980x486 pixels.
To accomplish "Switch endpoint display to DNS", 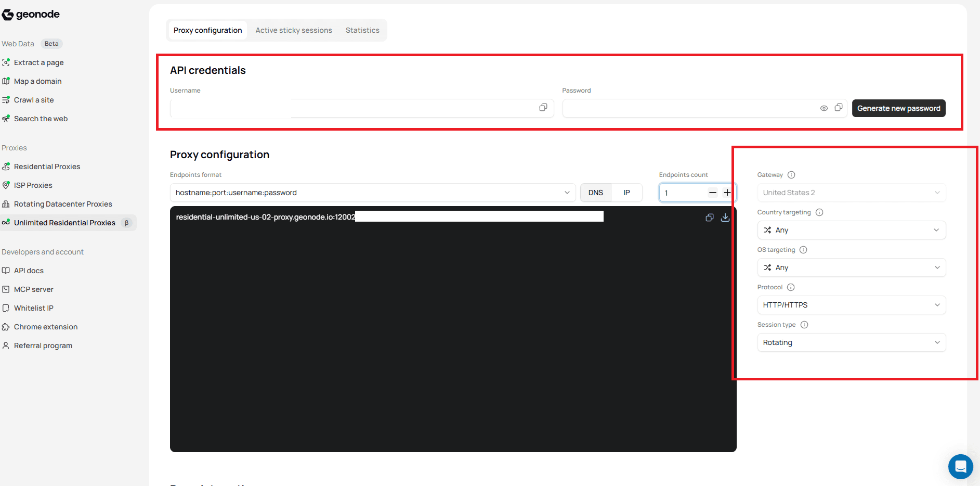I will tap(596, 193).
